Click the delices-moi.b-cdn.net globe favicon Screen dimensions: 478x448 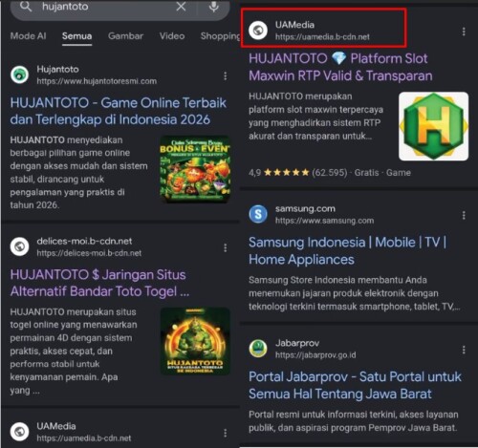pyautogui.click(x=19, y=246)
